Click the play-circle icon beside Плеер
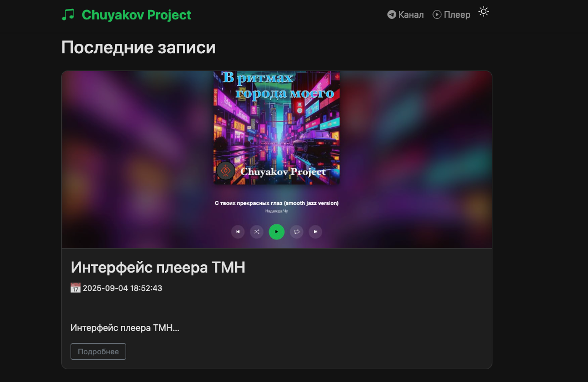Image resolution: width=588 pixels, height=382 pixels. [x=437, y=14]
